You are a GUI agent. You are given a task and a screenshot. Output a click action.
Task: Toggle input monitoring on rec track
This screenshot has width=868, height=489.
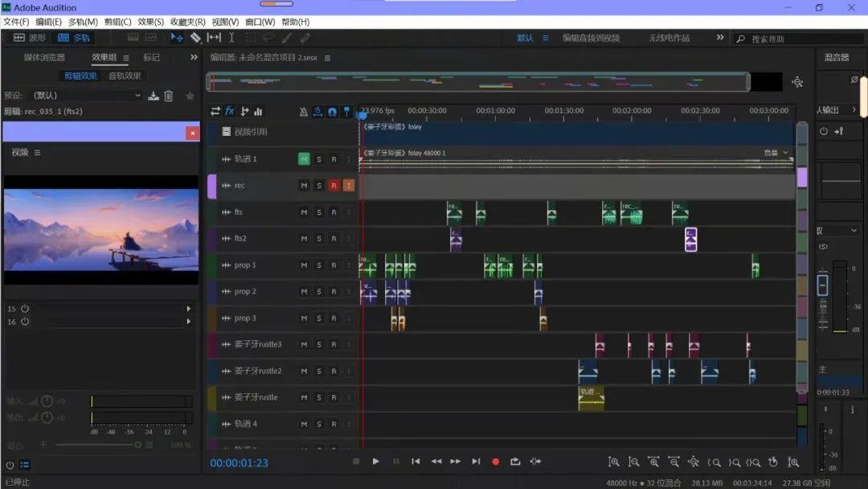tap(349, 186)
